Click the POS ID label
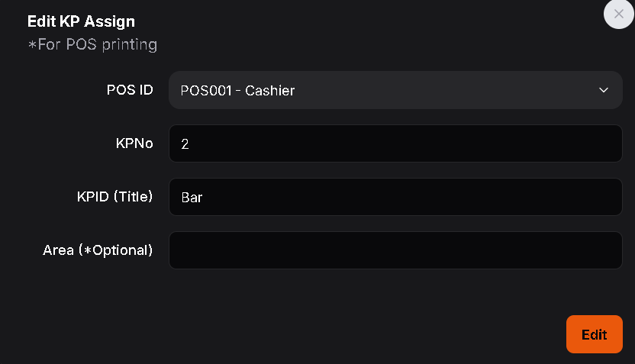Image resolution: width=635 pixels, height=364 pixels. pyautogui.click(x=130, y=90)
